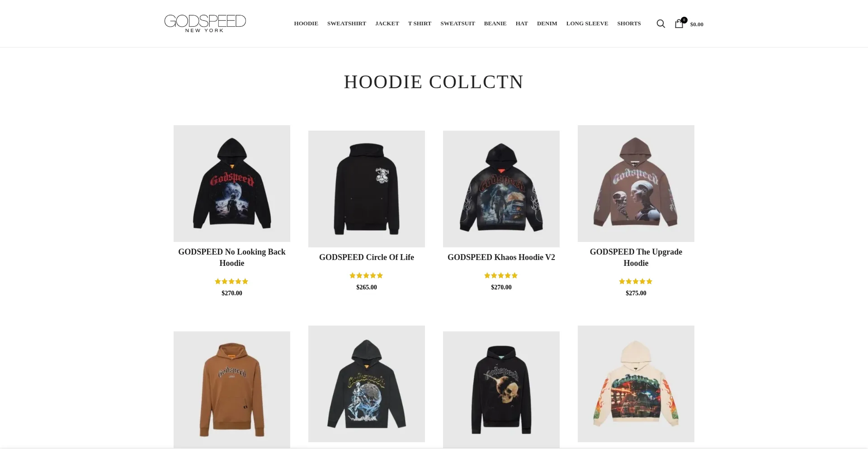Click the five-star rating under Circle Of Life
Screen dimensions: 868x449
point(366,275)
